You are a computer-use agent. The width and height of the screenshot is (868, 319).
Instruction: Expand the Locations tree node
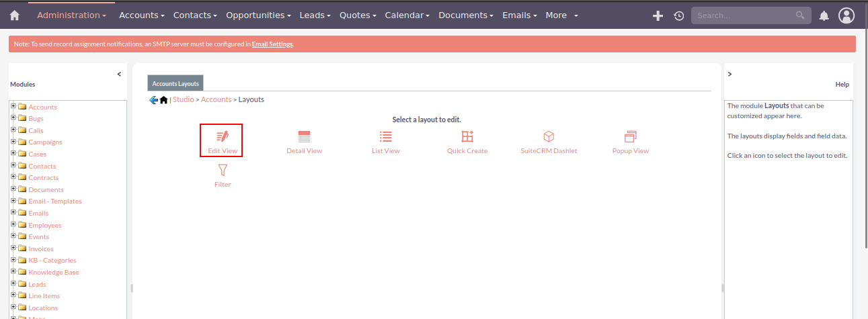click(13, 307)
